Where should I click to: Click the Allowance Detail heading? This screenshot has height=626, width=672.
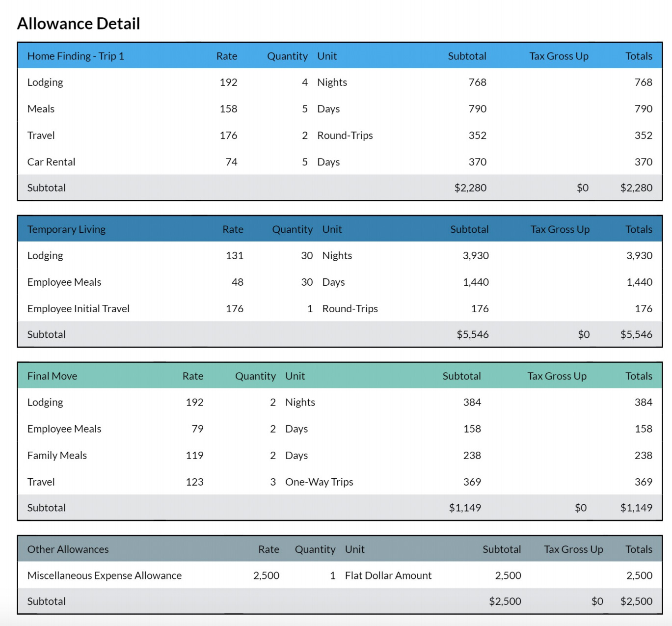[79, 24]
